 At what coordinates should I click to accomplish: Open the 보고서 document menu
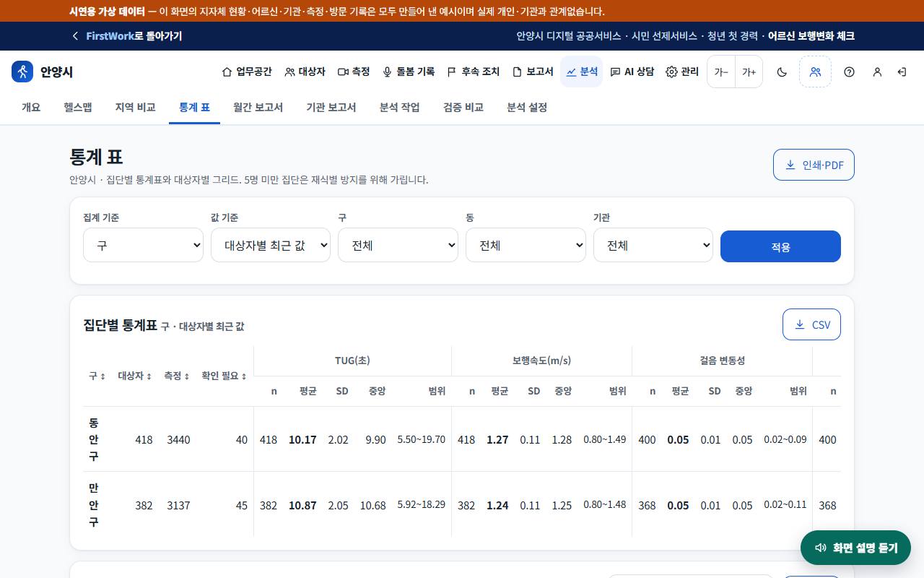pos(533,72)
